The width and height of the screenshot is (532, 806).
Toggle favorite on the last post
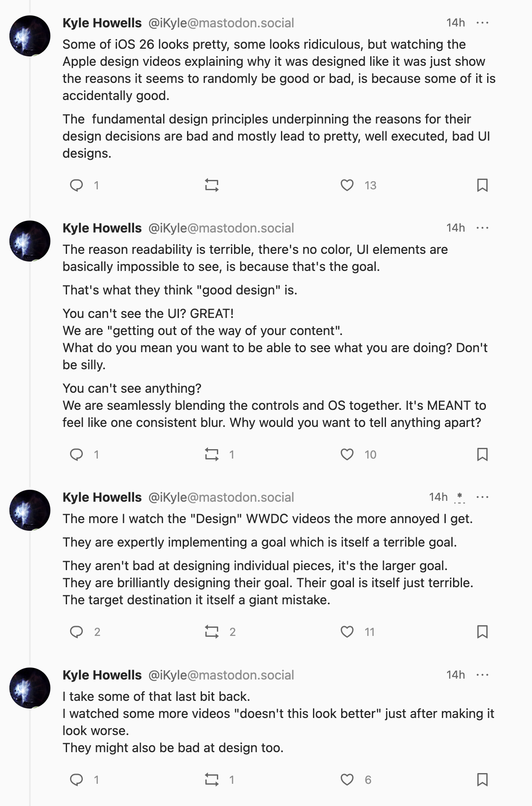[348, 780]
